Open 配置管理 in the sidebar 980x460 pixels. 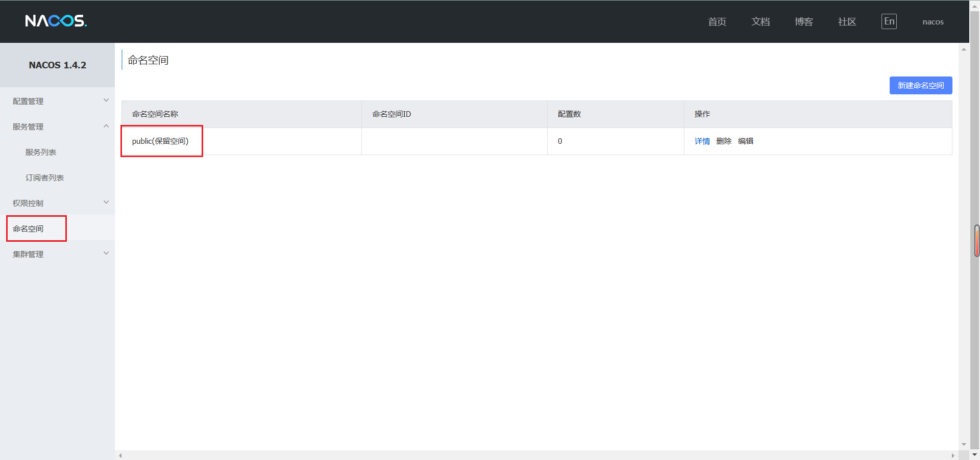(x=28, y=101)
